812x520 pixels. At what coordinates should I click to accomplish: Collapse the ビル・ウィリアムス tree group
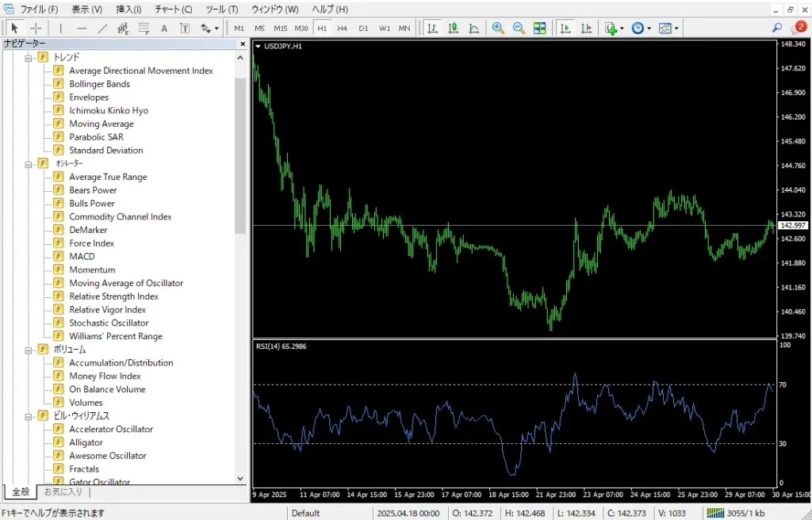pyautogui.click(x=29, y=416)
